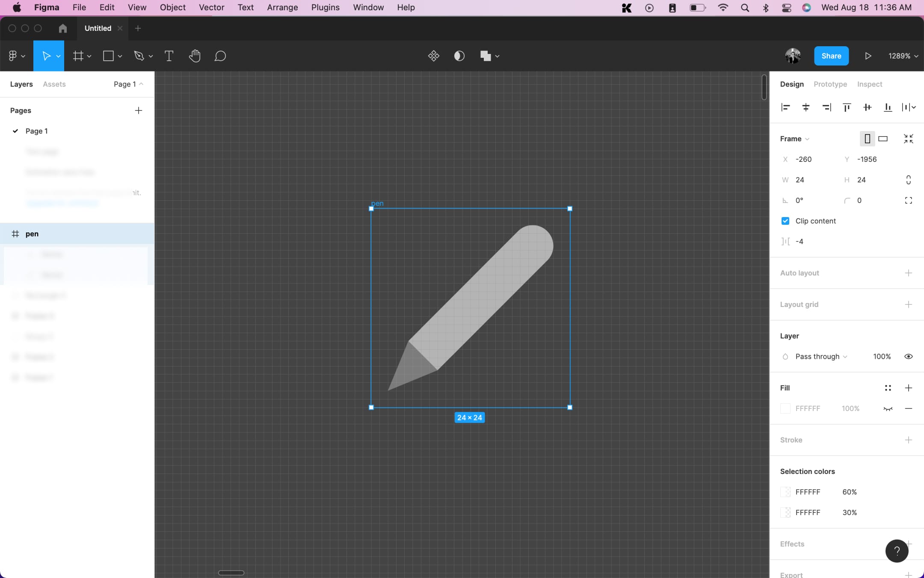This screenshot has height=578, width=924.
Task: Click the Present play button
Action: [868, 56]
